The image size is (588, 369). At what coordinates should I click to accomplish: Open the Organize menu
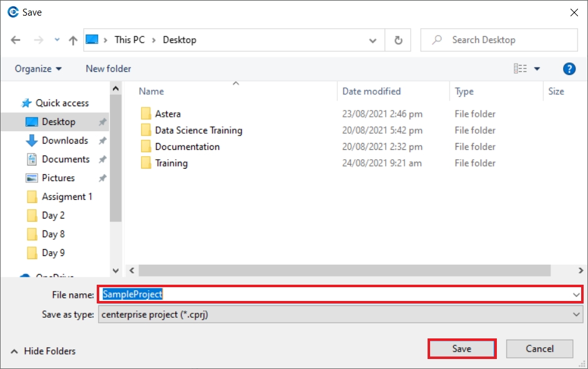[38, 69]
